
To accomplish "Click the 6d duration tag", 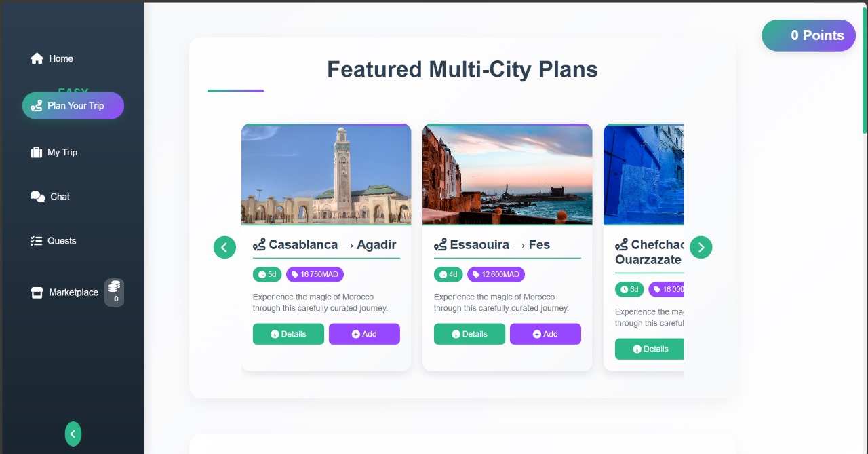I will [x=629, y=290].
